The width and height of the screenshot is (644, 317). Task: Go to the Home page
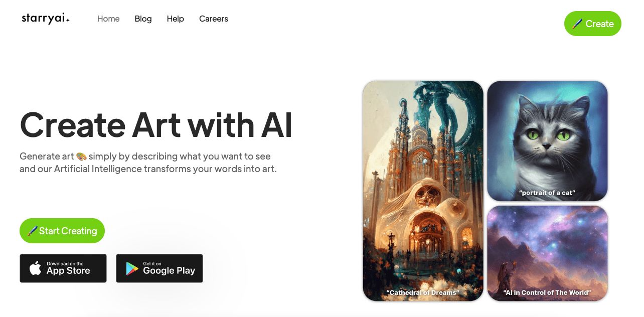[x=108, y=19]
